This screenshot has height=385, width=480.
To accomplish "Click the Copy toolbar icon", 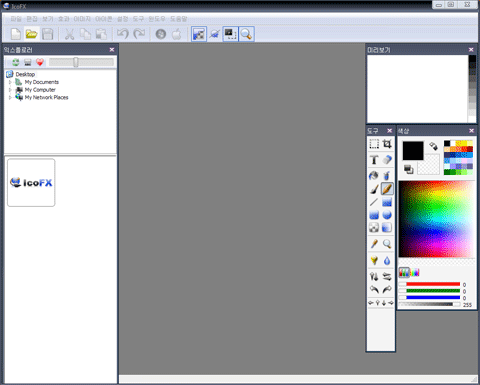I will 85,34.
